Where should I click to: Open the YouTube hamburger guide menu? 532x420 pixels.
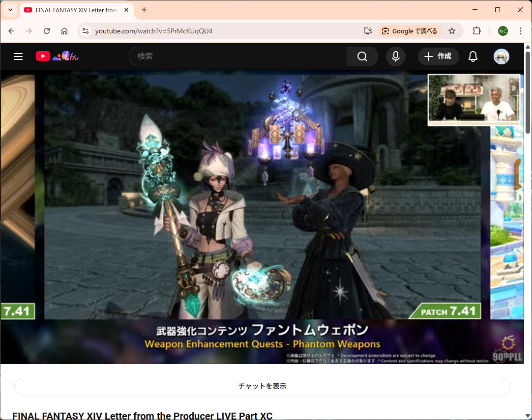pyautogui.click(x=18, y=56)
